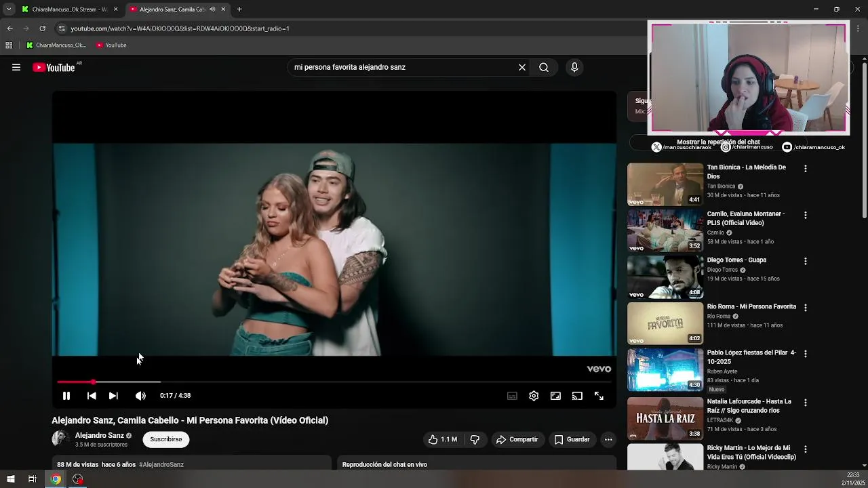Open options for Ricky Martin video
Viewport: 868px width, 488px height.
click(806, 449)
